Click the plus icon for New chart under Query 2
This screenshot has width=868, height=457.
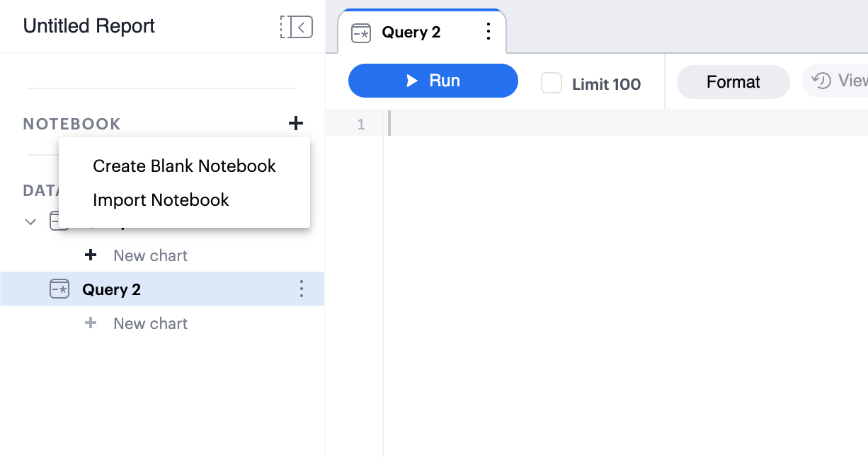point(91,323)
